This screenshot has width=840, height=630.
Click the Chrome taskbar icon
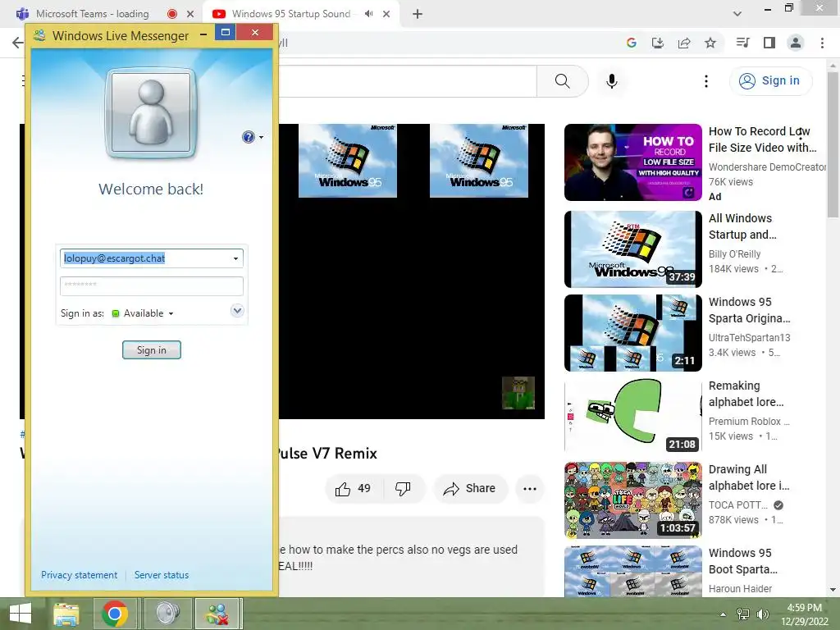point(115,614)
